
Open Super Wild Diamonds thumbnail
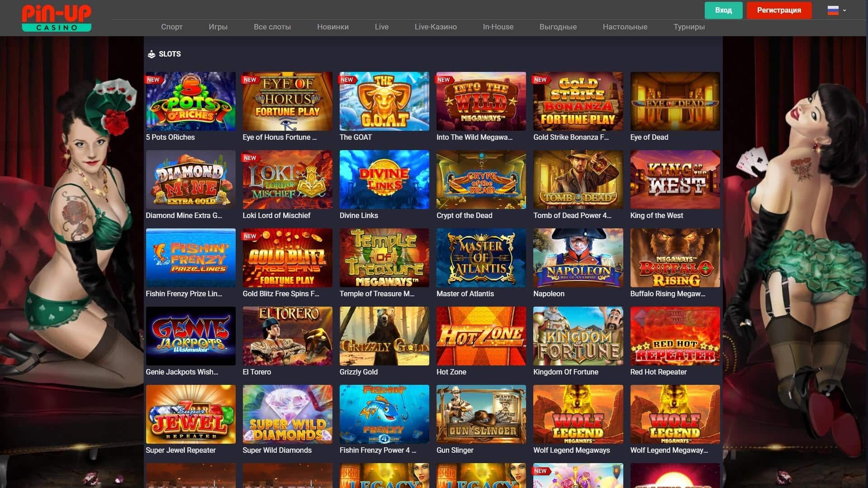pos(287,414)
